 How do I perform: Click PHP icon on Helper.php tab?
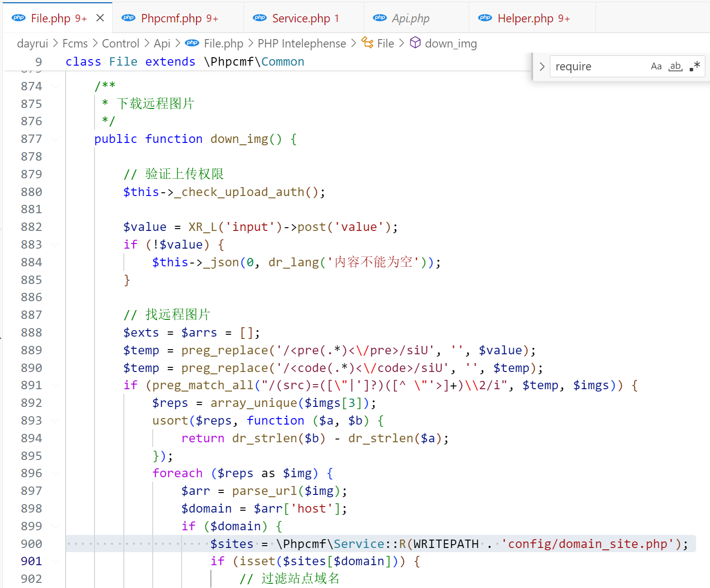coord(485,18)
